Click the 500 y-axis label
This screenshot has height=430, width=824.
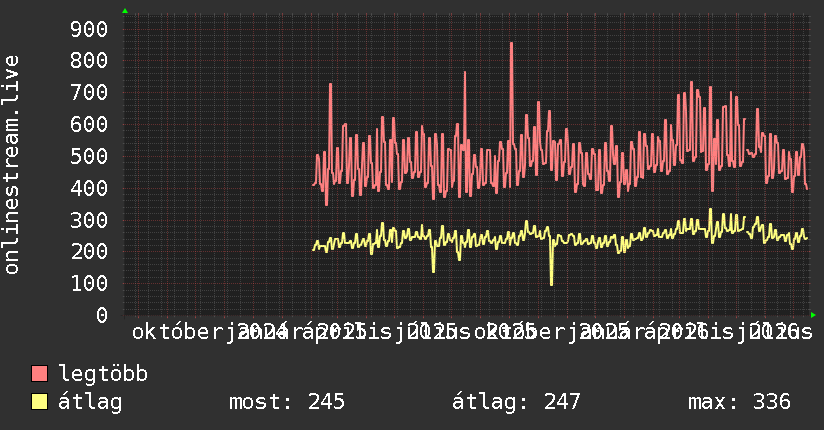click(89, 156)
